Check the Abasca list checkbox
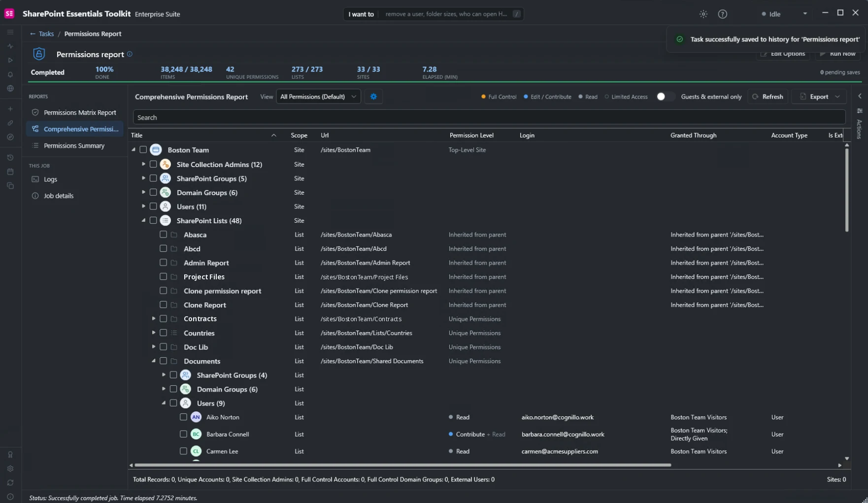Viewport: 868px width, 503px height. 163,235
